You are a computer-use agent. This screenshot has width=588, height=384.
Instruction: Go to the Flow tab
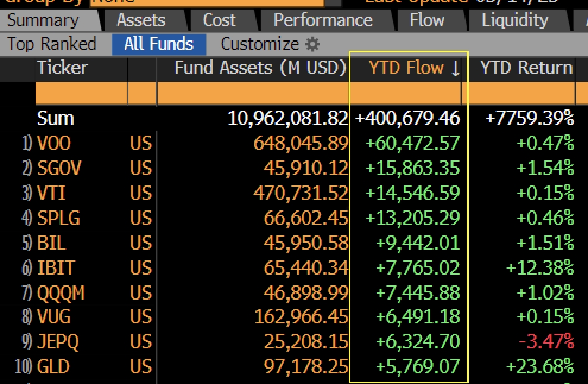point(427,20)
